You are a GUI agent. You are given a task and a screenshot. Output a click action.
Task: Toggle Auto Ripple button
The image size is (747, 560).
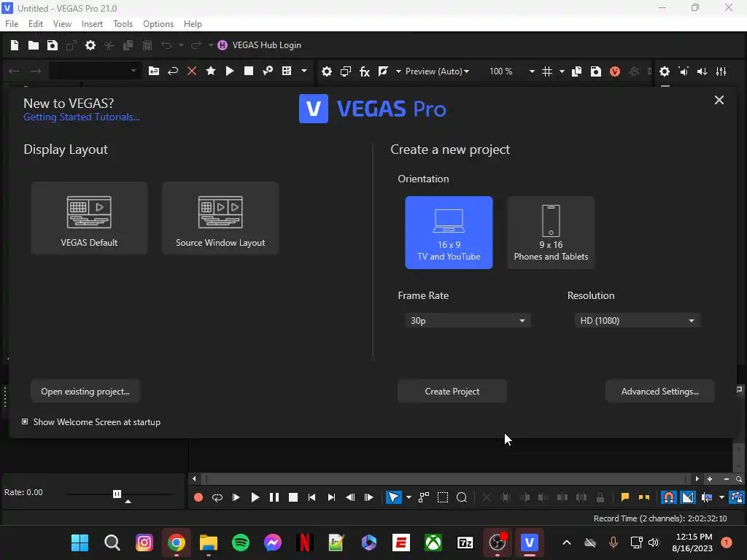pos(707,497)
